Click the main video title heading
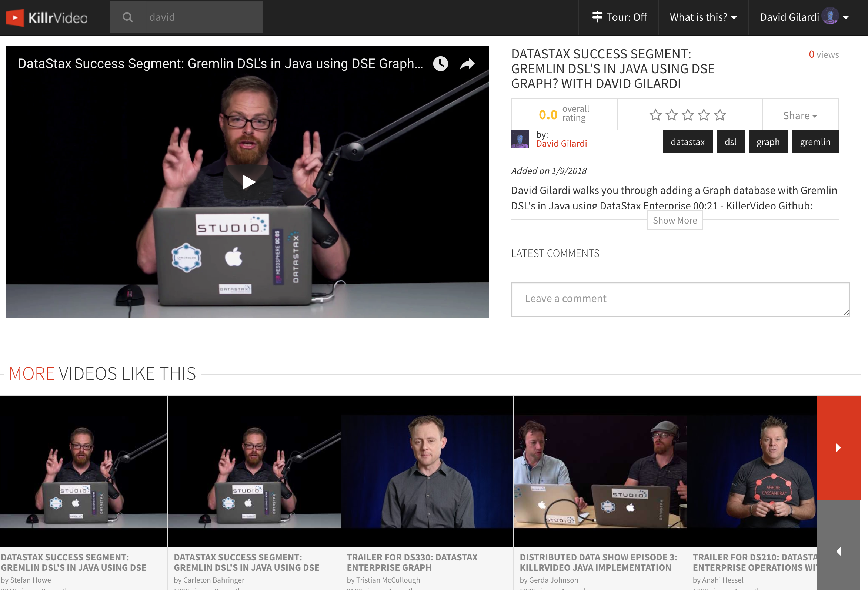Viewport: 868px width, 590px height. [x=612, y=69]
